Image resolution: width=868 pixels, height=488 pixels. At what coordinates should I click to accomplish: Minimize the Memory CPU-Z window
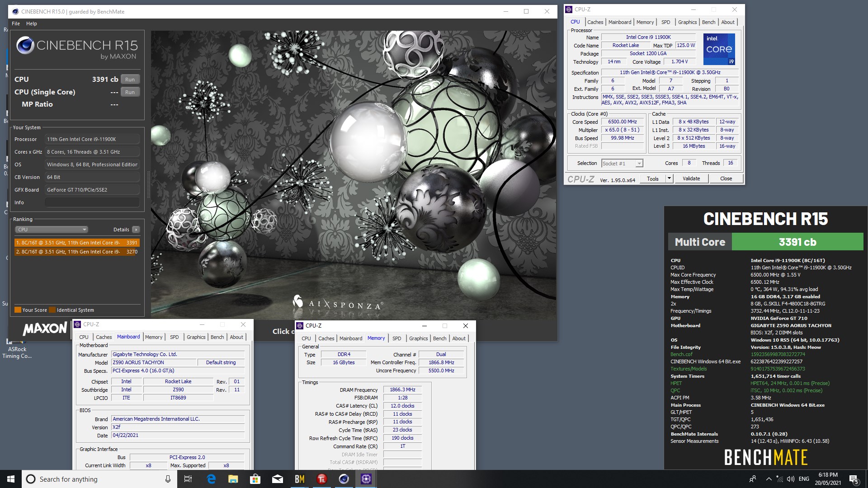coord(424,326)
